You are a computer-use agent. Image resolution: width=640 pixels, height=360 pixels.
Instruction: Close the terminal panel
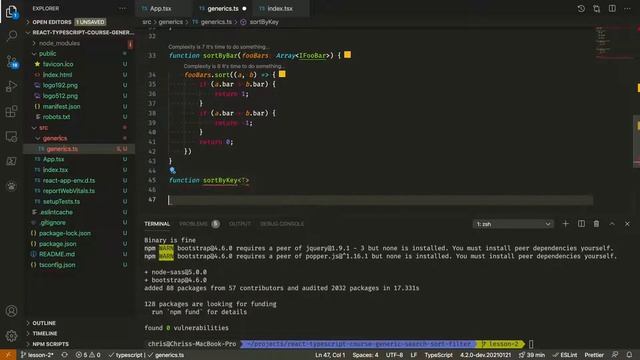627,224
